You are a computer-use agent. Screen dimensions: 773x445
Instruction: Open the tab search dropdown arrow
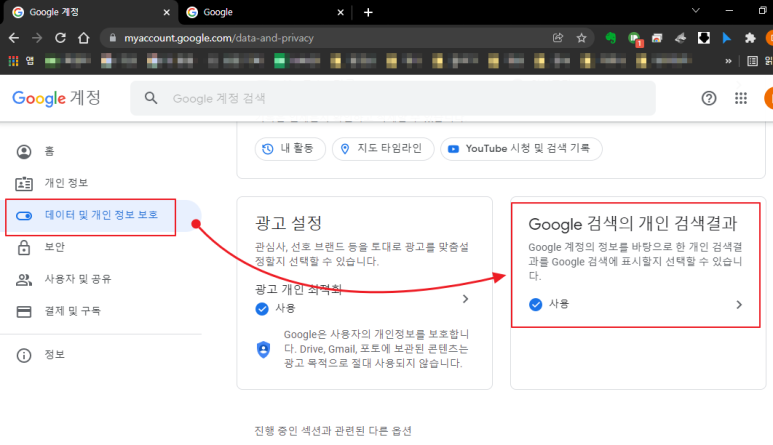click(x=696, y=10)
